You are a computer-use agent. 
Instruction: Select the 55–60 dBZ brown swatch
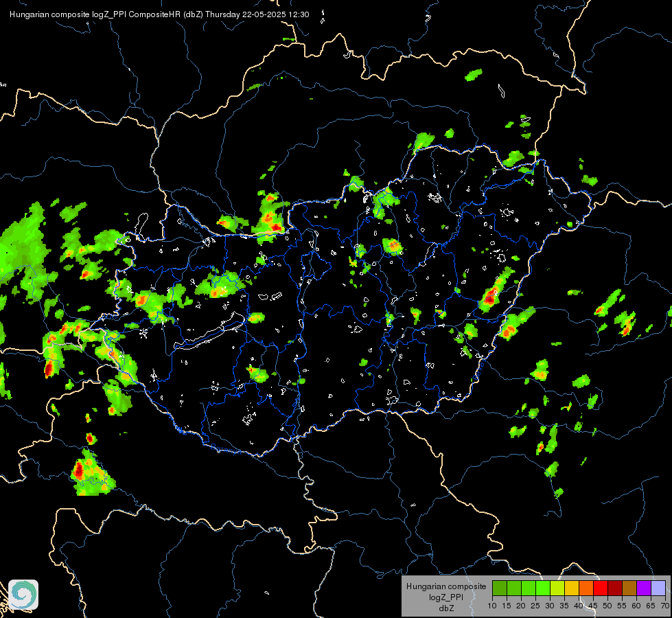tap(629, 588)
